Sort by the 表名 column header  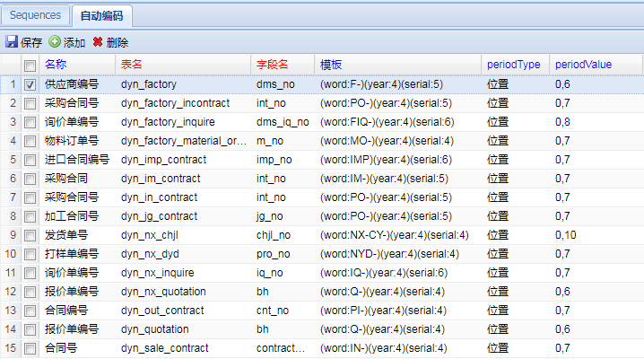pyautogui.click(x=132, y=65)
